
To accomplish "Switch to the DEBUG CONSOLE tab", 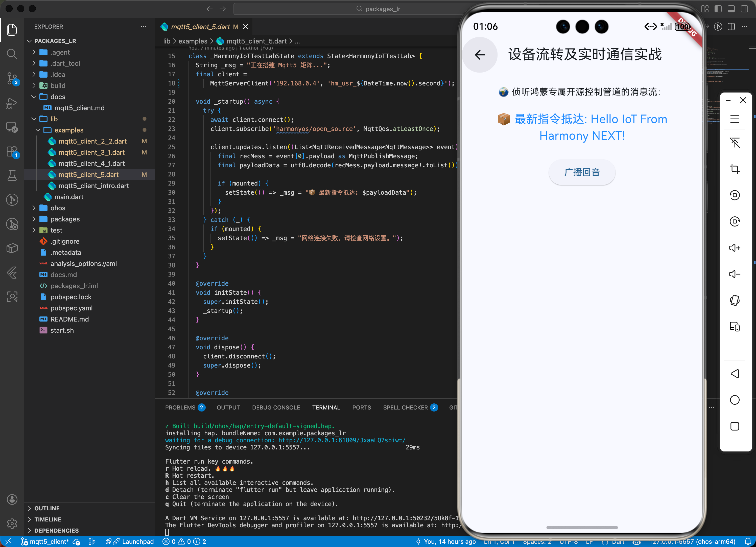I will tap(276, 407).
